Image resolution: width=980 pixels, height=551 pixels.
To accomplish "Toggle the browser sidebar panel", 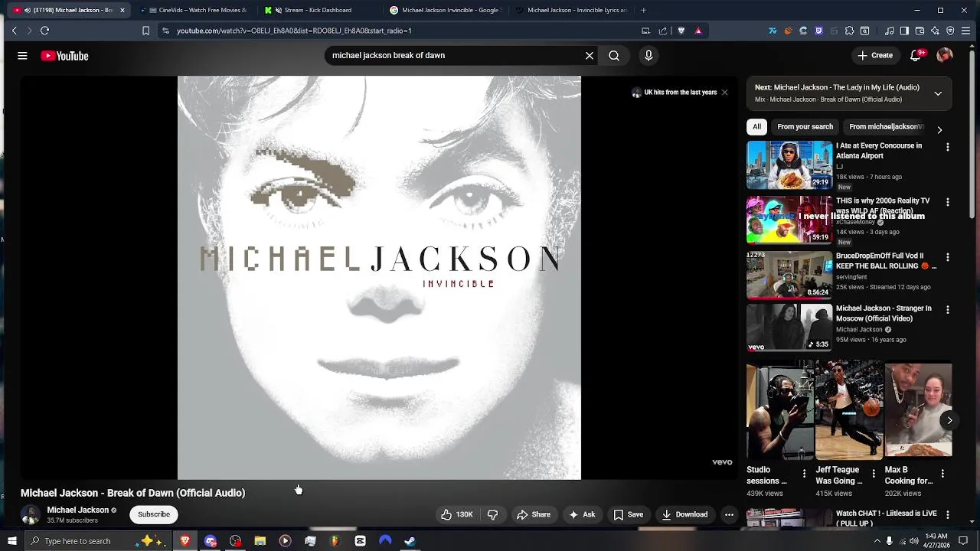I will 904,31.
